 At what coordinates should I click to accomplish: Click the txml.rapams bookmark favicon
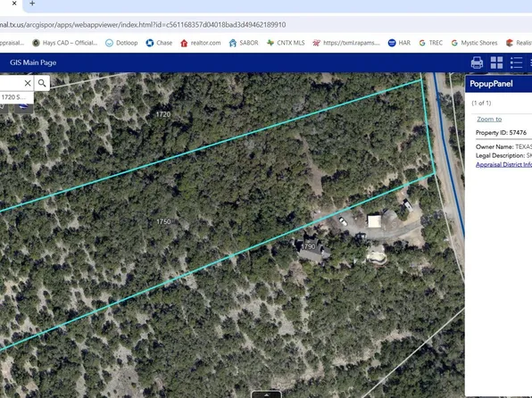tap(316, 43)
